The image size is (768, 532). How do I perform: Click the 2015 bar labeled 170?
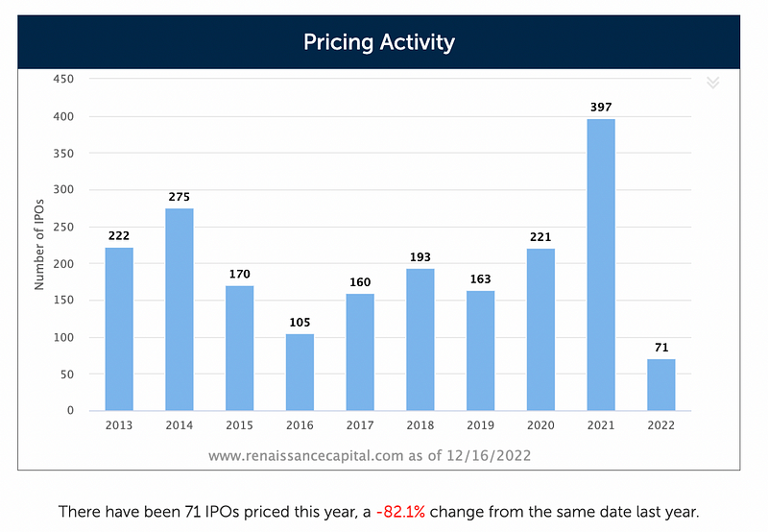[239, 348]
